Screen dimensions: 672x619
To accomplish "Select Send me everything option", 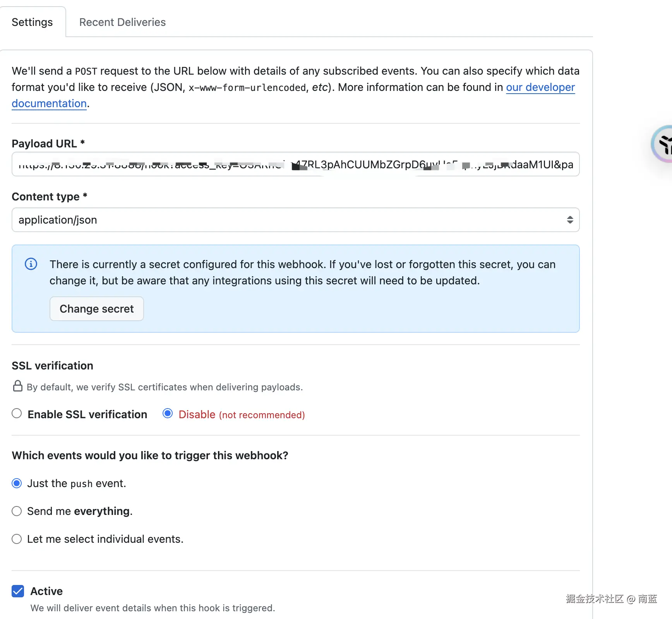I will 17,511.
